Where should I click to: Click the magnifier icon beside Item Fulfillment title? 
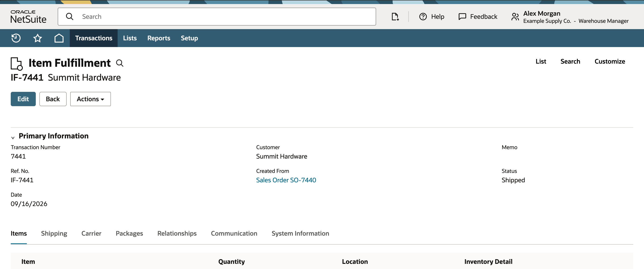coord(120,63)
